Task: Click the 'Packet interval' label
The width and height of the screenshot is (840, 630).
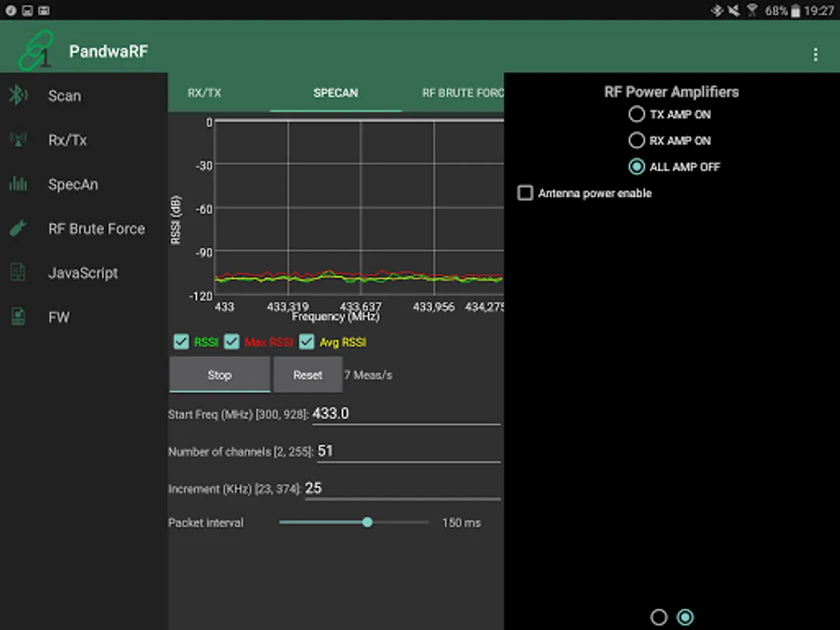Action: (206, 523)
